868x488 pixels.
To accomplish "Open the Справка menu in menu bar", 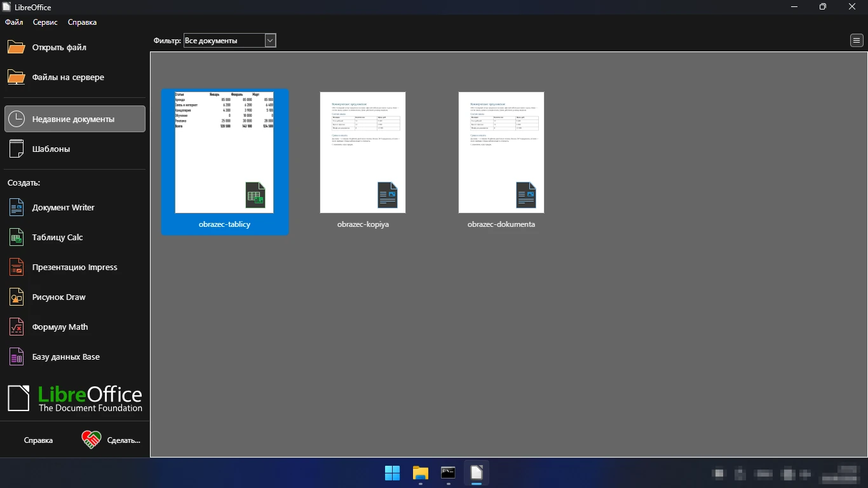I will pos(82,22).
